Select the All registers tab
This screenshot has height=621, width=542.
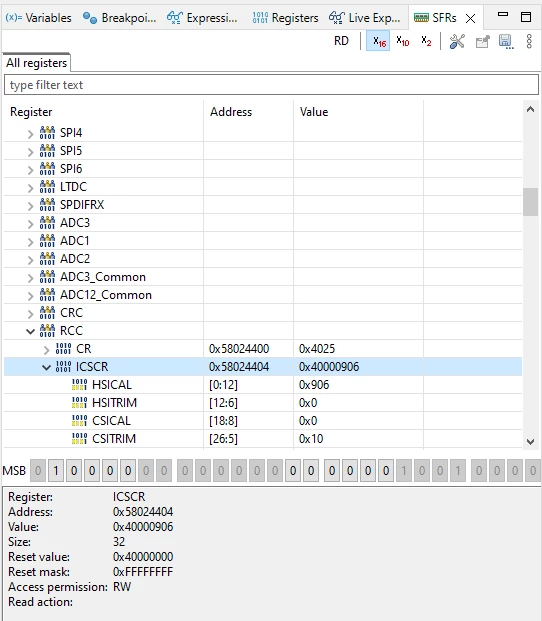(36, 63)
